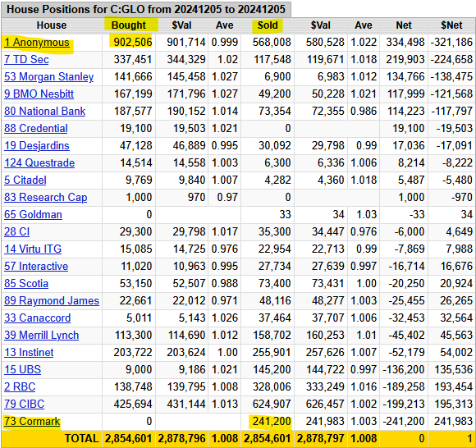The image size is (476, 448).
Task: Select Cormark sold value 241,200
Action: click(272, 422)
